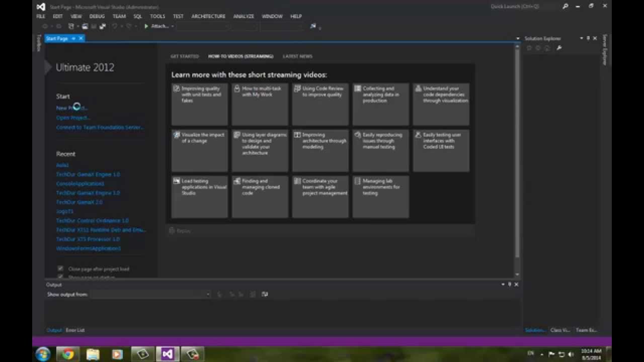
Task: Switch to the Team Explorer tab
Action: (x=586, y=330)
